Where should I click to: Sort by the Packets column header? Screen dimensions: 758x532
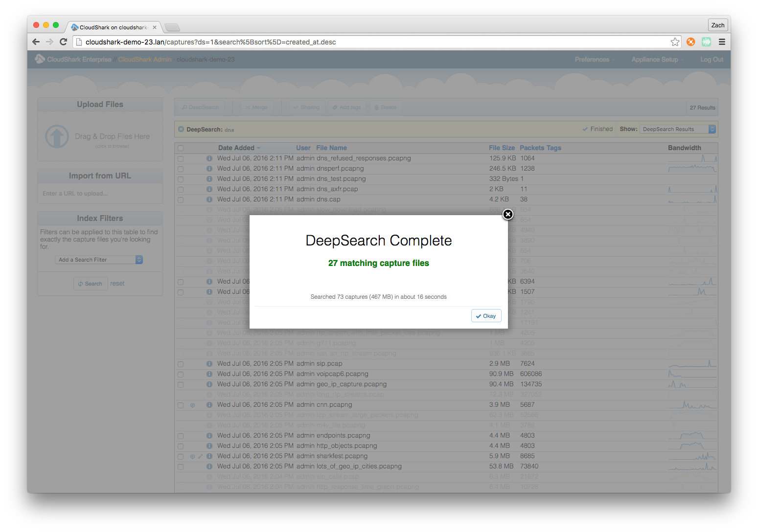[532, 148]
